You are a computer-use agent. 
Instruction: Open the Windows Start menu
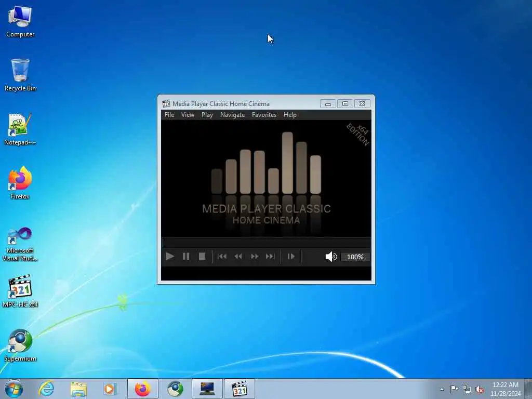(14, 389)
